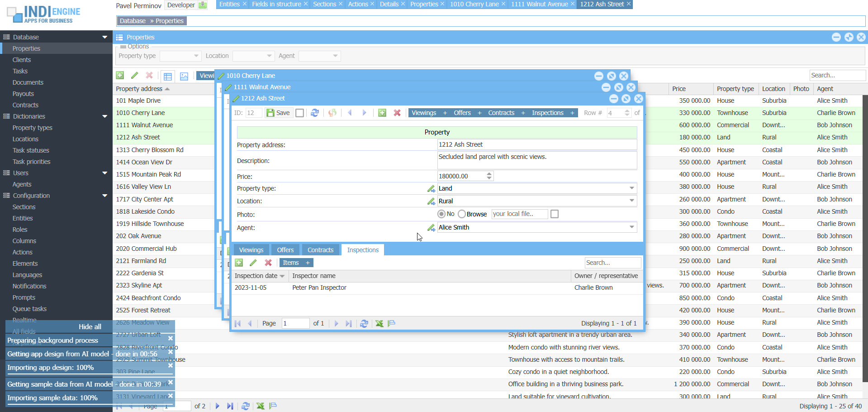The width and height of the screenshot is (868, 412).
Task: Select the No radio button for Photo
Action: [x=441, y=214]
